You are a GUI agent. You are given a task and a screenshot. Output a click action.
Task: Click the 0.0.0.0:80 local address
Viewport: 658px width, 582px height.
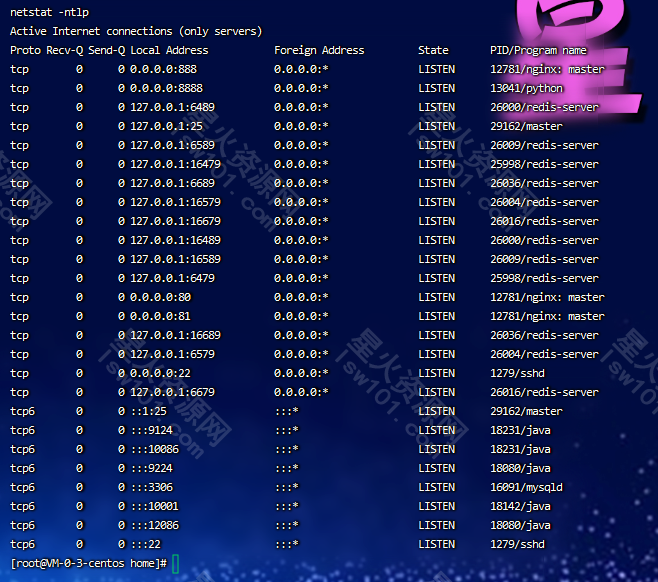pyautogui.click(x=160, y=297)
